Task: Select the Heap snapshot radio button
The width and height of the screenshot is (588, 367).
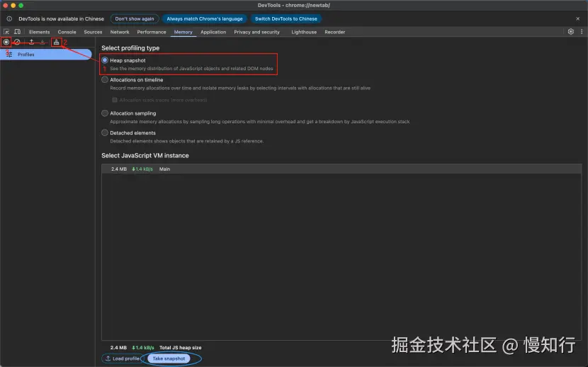Action: pyautogui.click(x=105, y=60)
